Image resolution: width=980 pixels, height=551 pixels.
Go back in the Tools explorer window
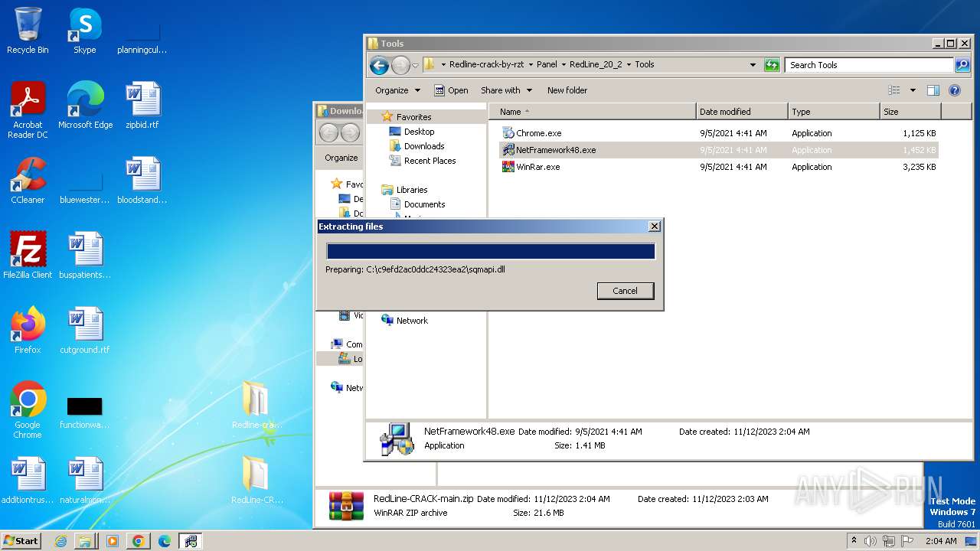tap(379, 65)
